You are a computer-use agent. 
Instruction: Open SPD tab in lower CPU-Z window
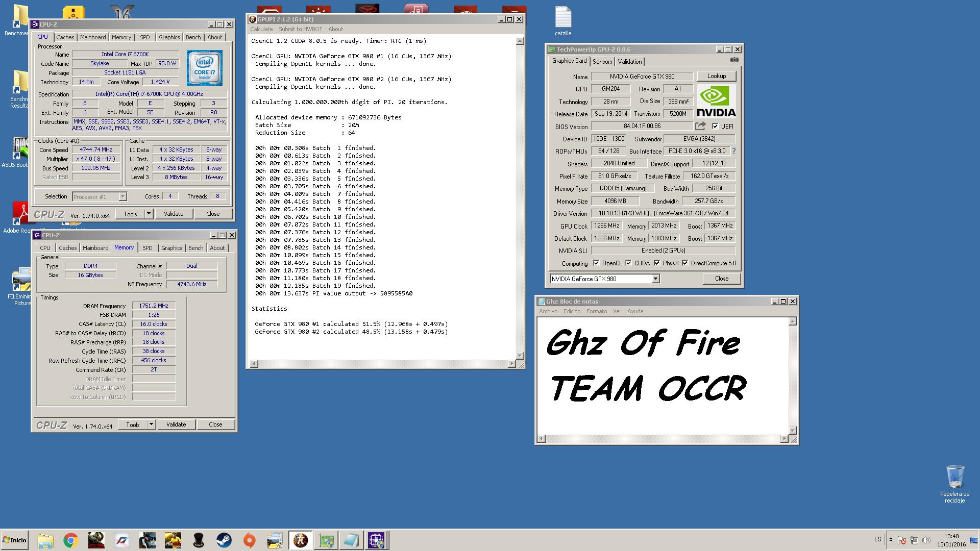pos(148,248)
